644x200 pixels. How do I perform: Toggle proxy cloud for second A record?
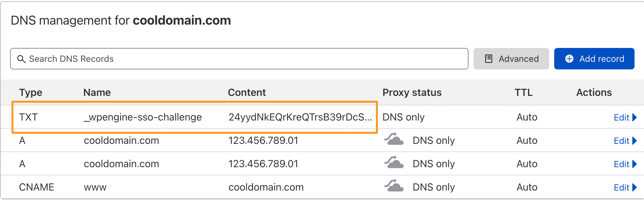point(394,163)
